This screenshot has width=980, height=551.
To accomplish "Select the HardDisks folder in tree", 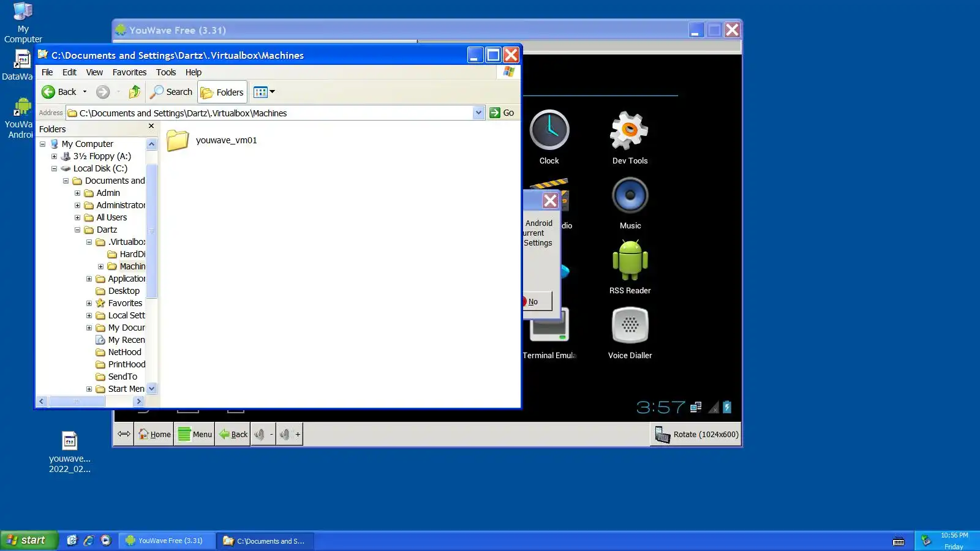I will click(x=132, y=254).
